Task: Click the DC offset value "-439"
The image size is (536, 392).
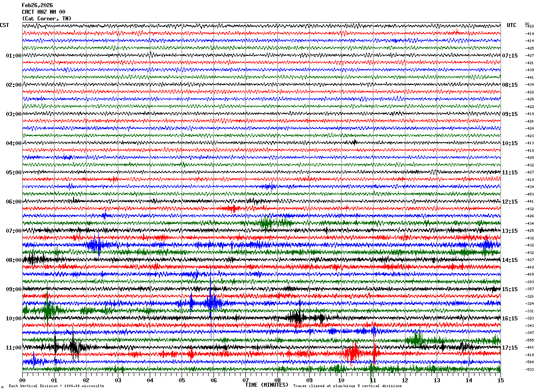Action: (x=529, y=70)
